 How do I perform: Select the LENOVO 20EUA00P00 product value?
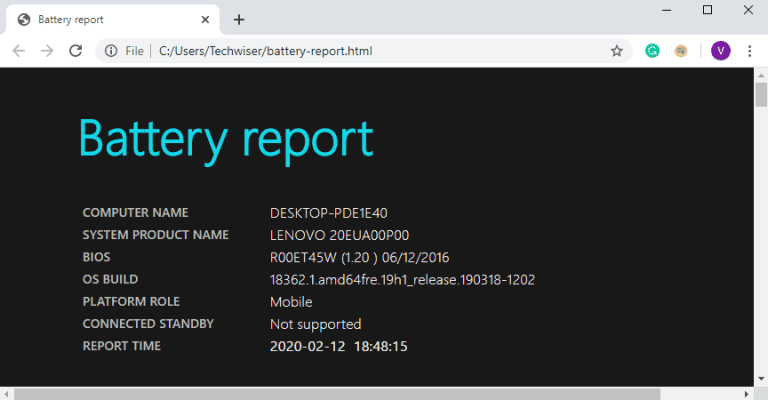click(x=339, y=235)
